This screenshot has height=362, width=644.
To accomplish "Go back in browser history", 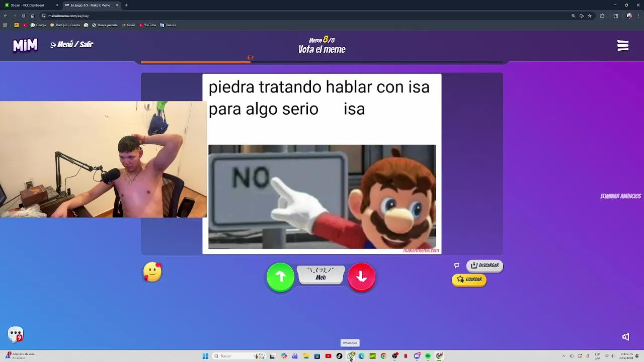I will click(x=5, y=16).
